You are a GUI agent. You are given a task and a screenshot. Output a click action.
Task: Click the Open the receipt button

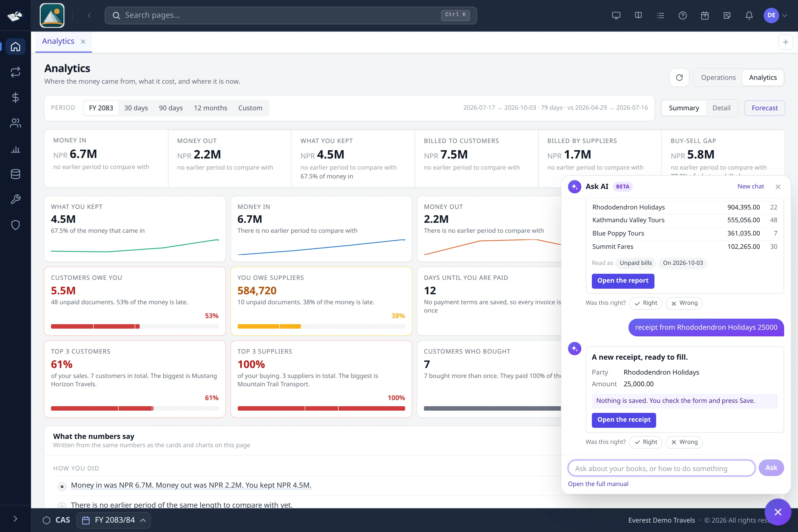(x=624, y=420)
